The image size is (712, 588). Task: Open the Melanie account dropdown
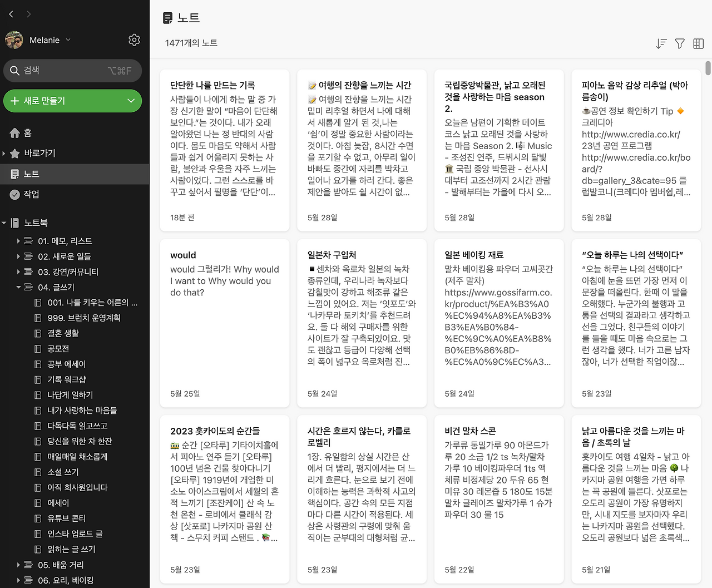pos(68,39)
